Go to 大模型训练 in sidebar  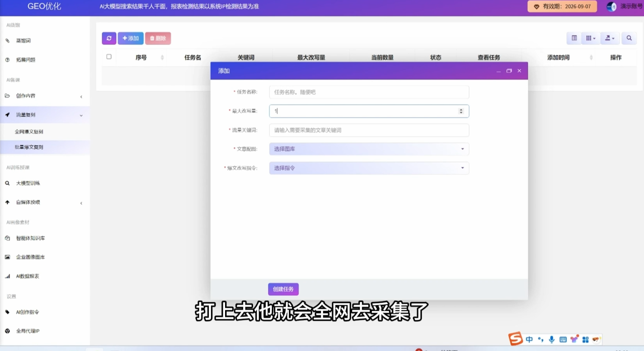click(28, 183)
